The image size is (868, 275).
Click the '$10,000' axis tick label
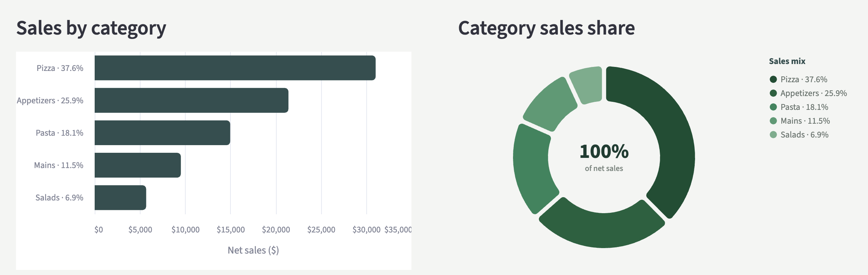186,230
